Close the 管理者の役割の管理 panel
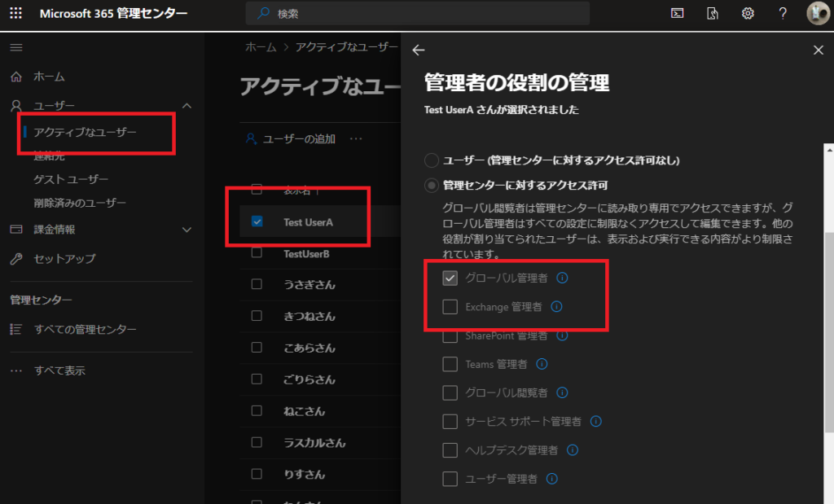Viewport: 834px width, 504px height. (818, 50)
